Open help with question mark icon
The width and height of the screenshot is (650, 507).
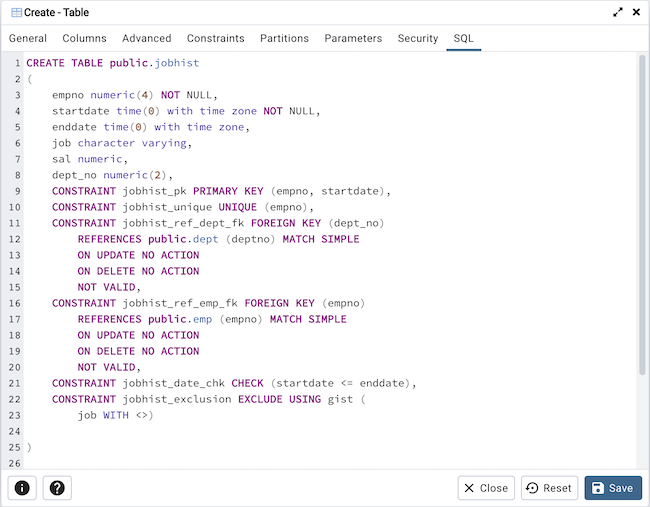click(57, 488)
